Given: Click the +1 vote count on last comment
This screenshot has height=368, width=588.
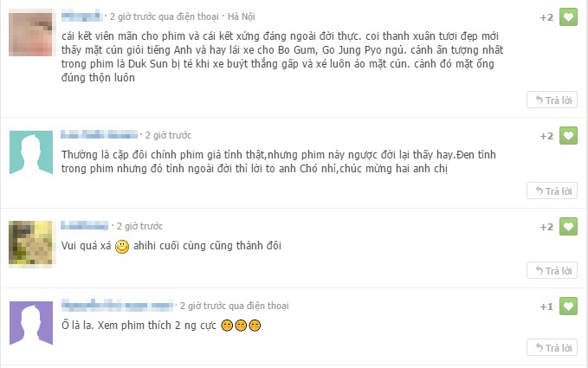Looking at the screenshot, I should coord(546,307).
